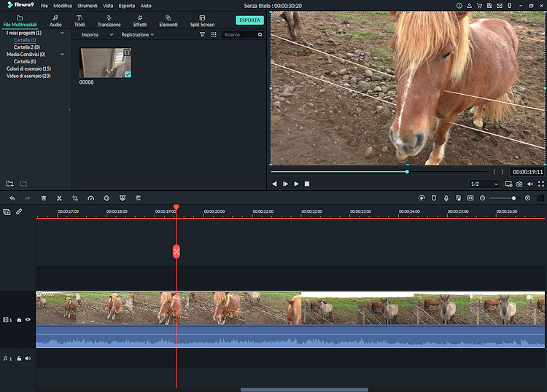
Task: Click the green screen icon
Action: (x=123, y=198)
